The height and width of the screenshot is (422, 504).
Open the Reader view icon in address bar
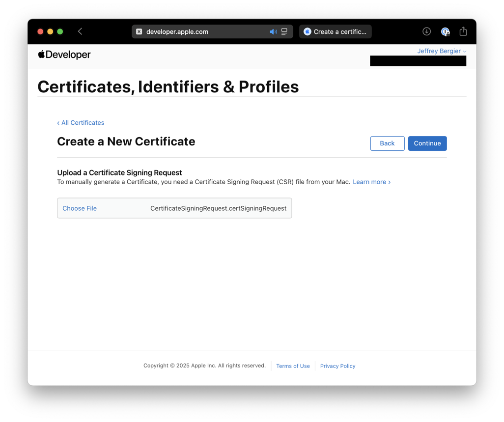pos(284,32)
